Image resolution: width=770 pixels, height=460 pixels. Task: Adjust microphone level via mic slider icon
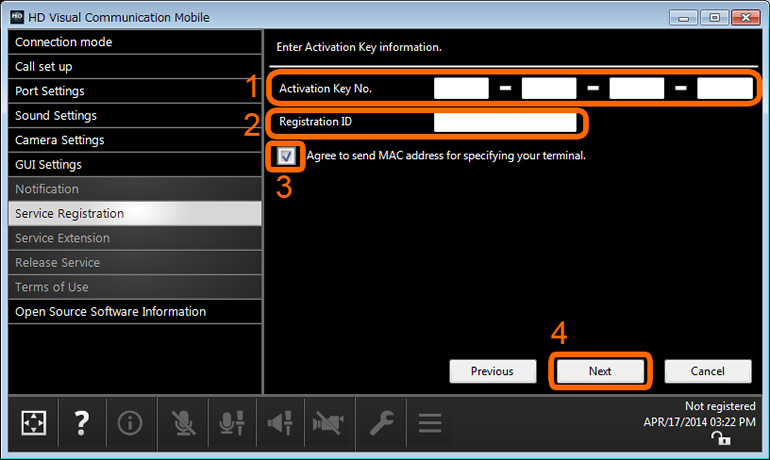[x=232, y=423]
